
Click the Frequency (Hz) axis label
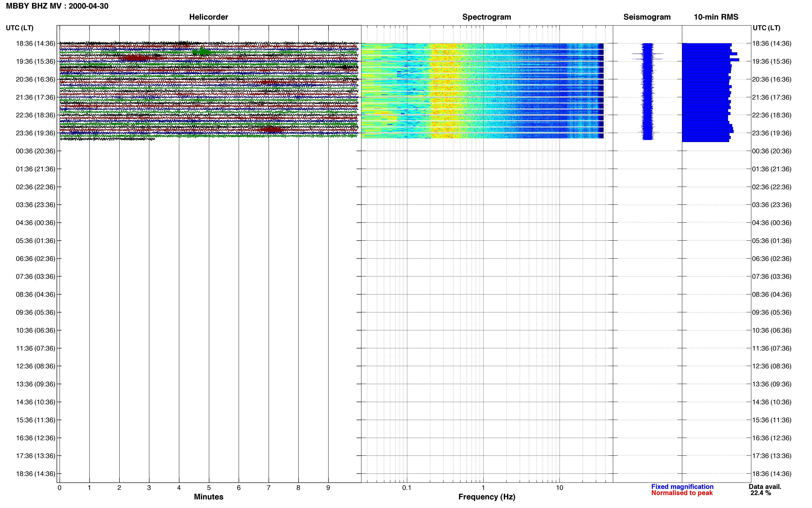click(487, 497)
